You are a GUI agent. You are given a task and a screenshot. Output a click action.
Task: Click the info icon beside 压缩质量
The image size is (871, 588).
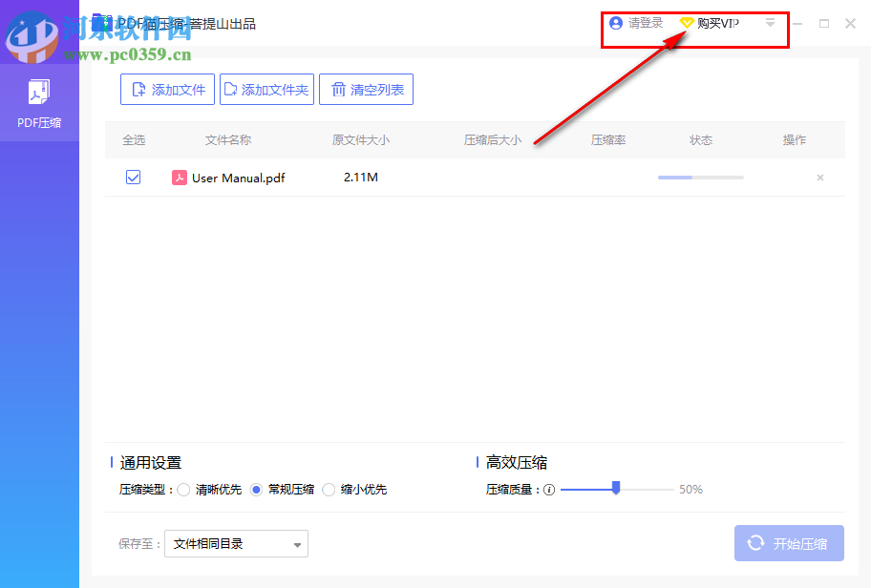[549, 490]
